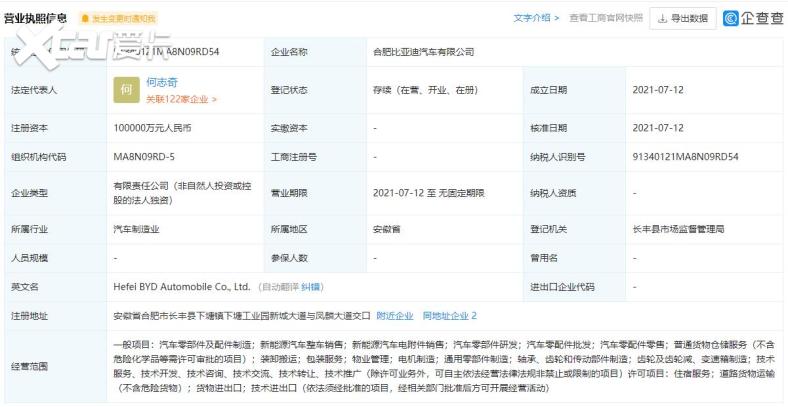788x407 pixels.
Task: Click the 法定代表人 label cell
Action: pyautogui.click(x=56, y=90)
